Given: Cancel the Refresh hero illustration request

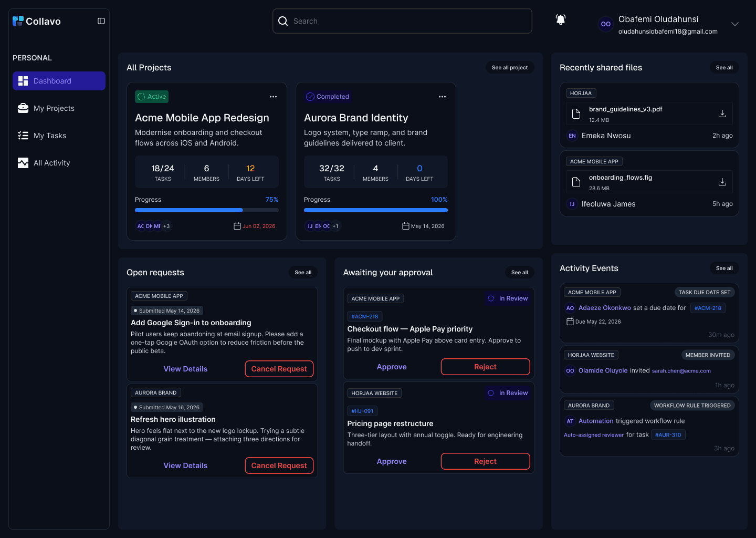Looking at the screenshot, I should pyautogui.click(x=279, y=465).
